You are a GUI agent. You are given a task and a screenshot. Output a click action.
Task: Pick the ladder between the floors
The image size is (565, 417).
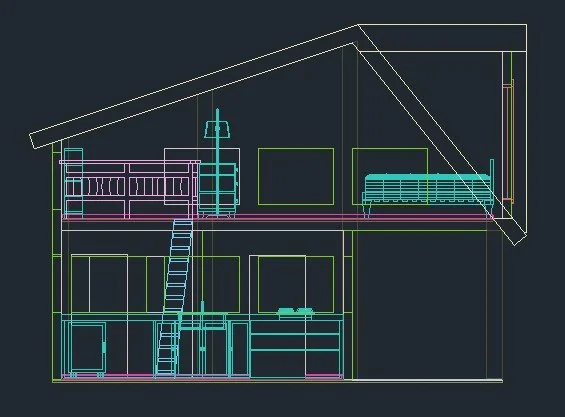click(x=174, y=298)
